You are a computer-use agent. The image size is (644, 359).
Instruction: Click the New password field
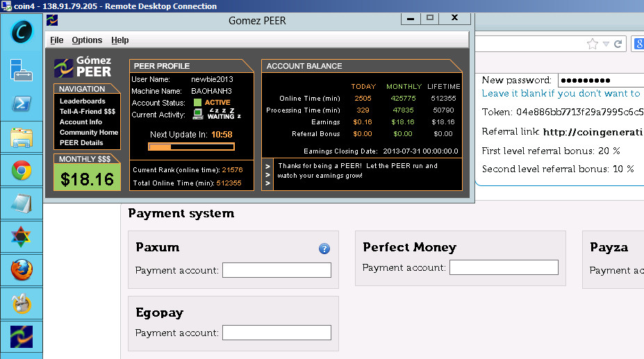[600, 81]
